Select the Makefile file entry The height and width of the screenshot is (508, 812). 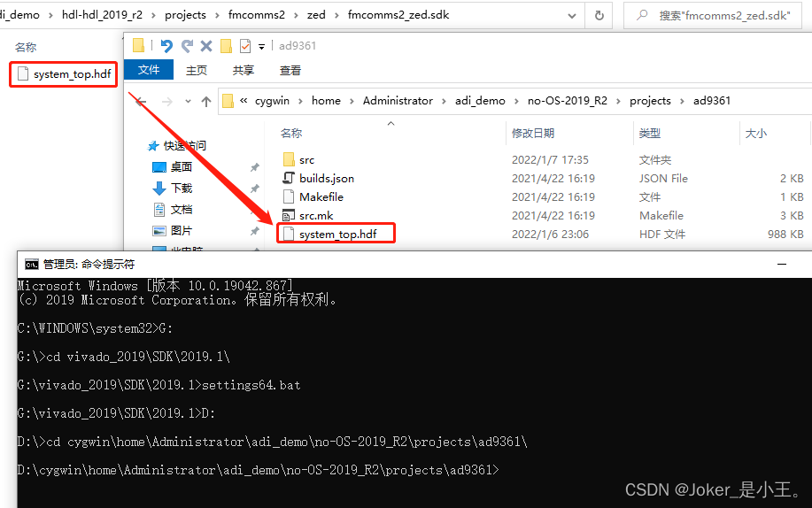click(x=321, y=197)
